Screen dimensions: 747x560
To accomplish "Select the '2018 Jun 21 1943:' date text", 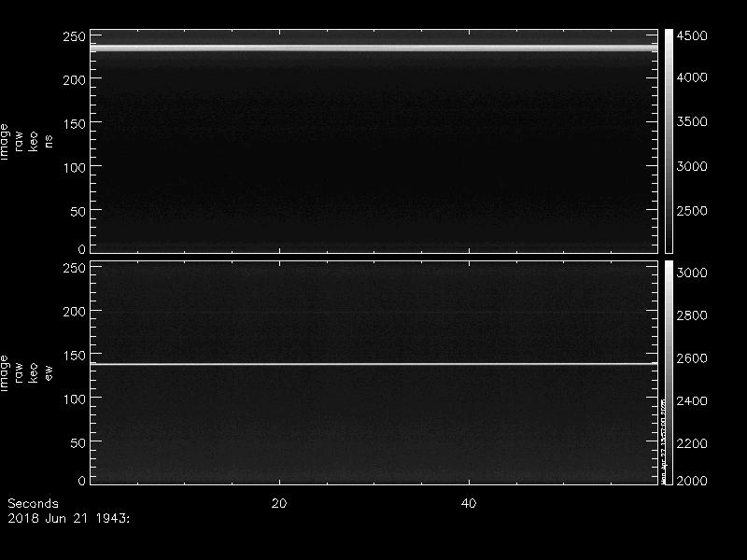I will coord(68,518).
